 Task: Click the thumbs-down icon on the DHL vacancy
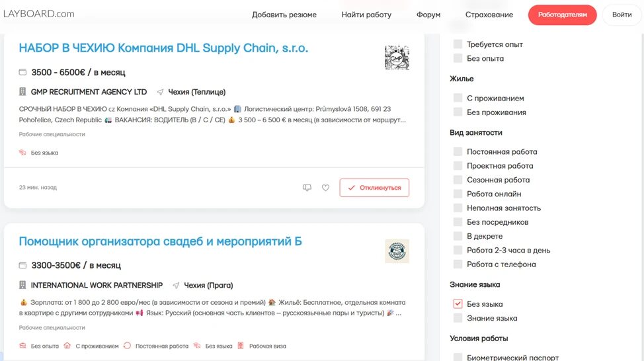307,188
